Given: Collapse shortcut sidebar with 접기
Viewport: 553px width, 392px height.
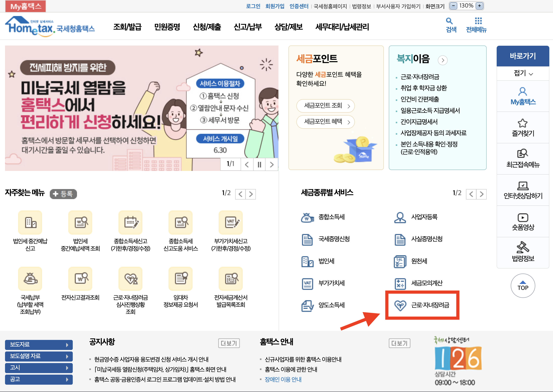Looking at the screenshot, I should [523, 73].
